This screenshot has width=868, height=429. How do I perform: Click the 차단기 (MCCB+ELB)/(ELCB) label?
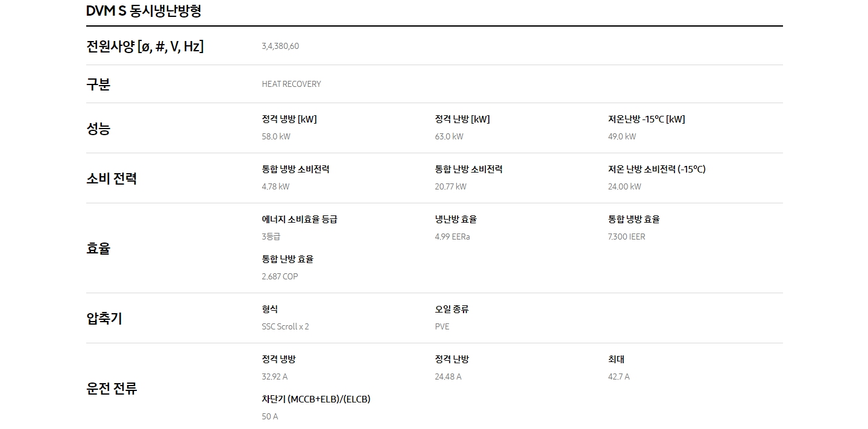[316, 399]
